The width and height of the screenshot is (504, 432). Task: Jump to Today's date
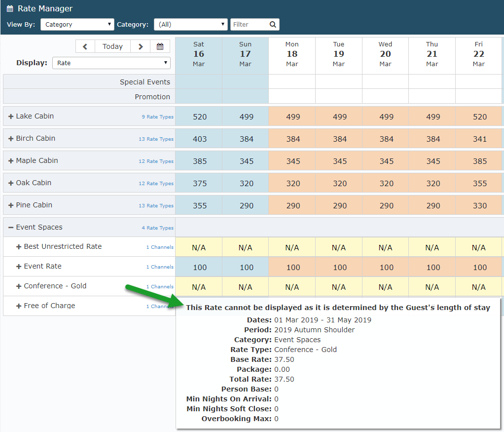pos(112,46)
